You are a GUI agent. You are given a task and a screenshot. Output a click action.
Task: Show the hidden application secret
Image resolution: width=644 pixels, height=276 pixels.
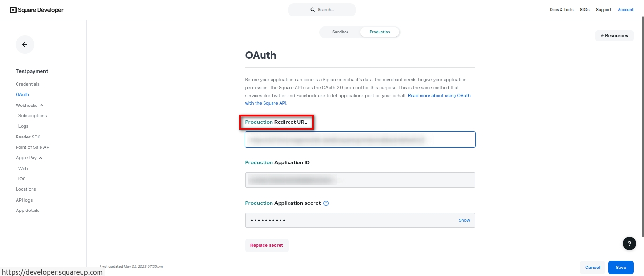[x=464, y=220]
